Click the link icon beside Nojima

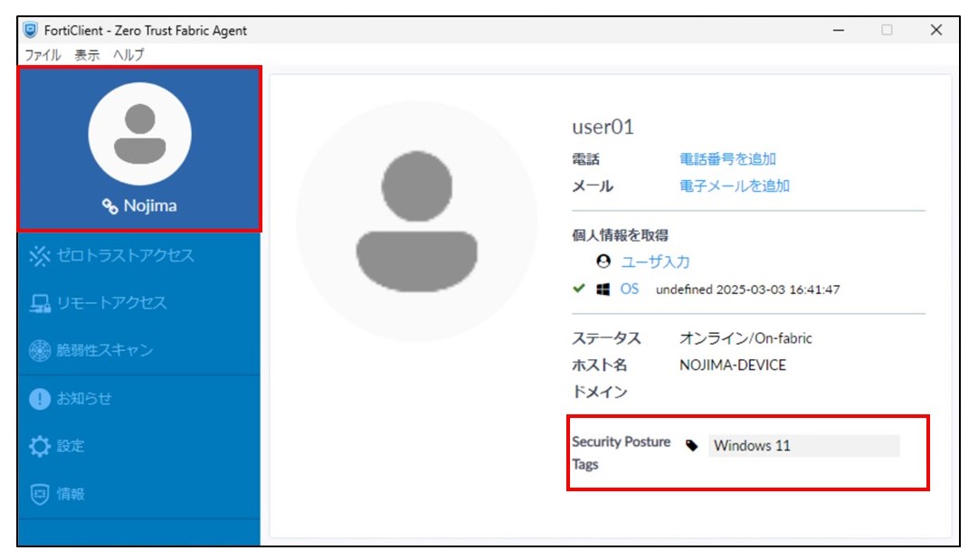[x=109, y=206]
